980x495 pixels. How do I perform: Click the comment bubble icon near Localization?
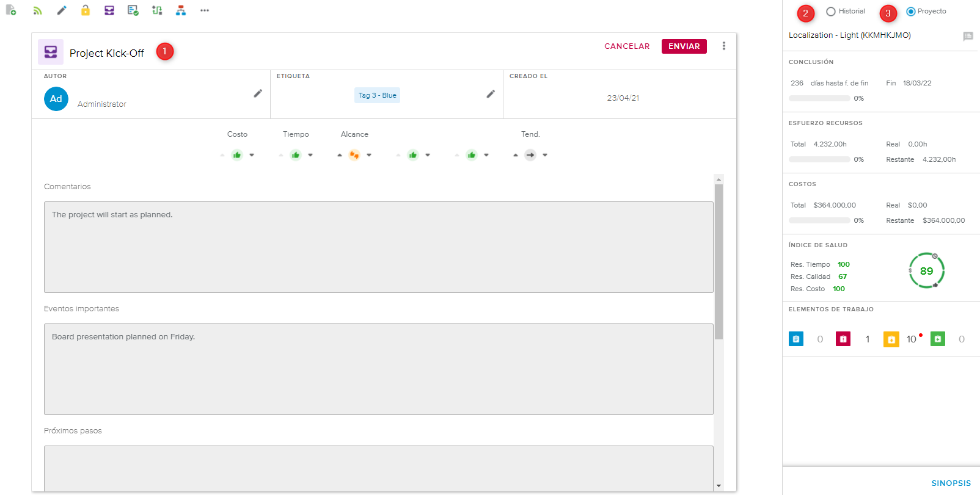[968, 36]
